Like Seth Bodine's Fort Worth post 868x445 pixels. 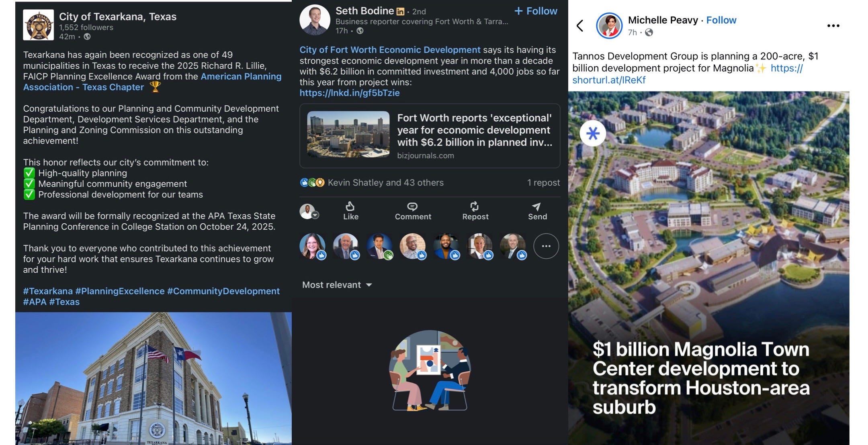pyautogui.click(x=350, y=211)
